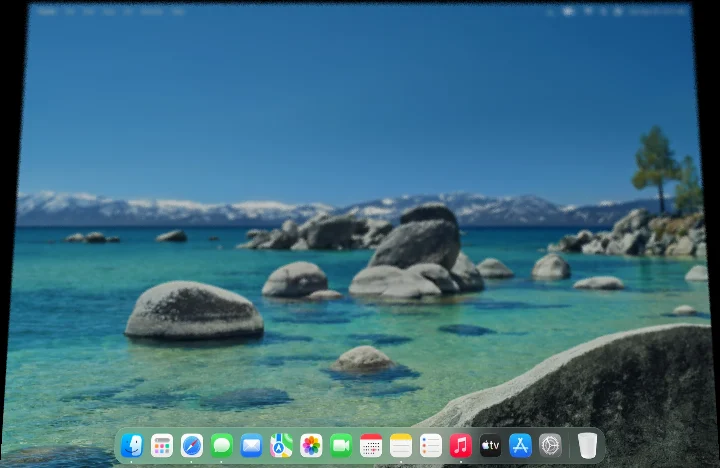Open the Notes app

(401, 445)
